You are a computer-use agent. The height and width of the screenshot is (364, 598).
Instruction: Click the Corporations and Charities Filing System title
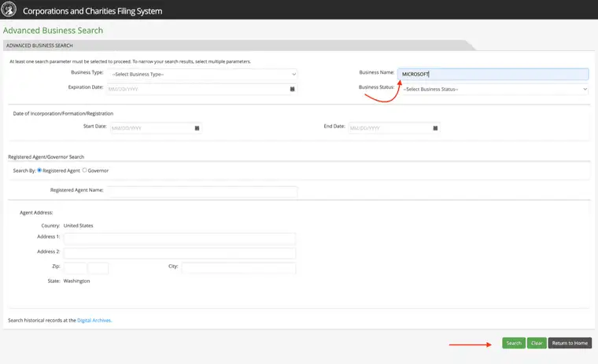click(x=92, y=11)
